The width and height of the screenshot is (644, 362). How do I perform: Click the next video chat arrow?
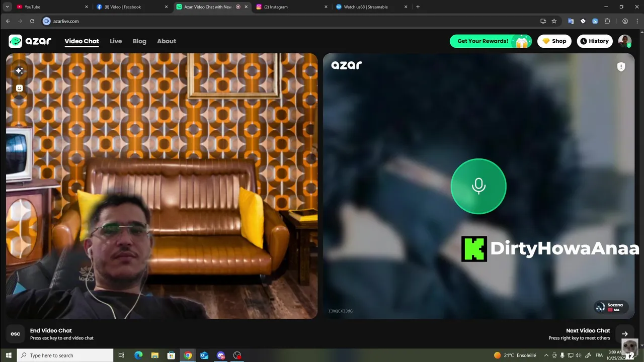tap(624, 334)
